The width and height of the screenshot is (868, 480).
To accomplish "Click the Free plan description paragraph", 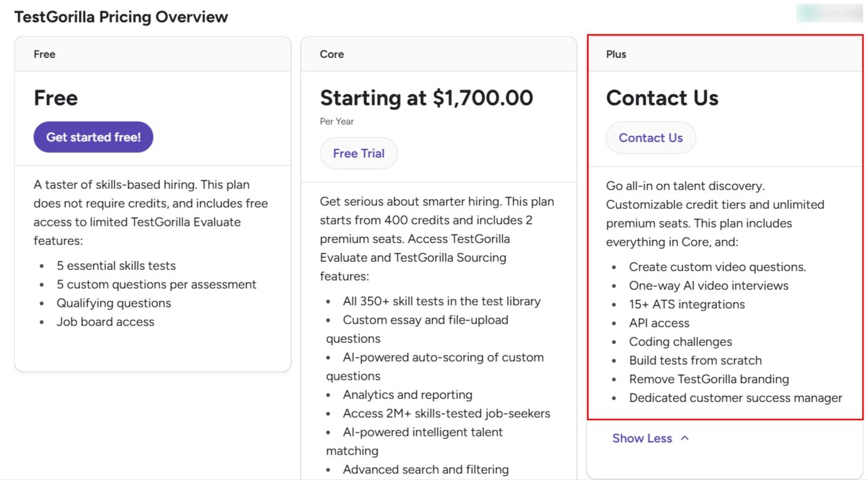I will pyautogui.click(x=150, y=213).
